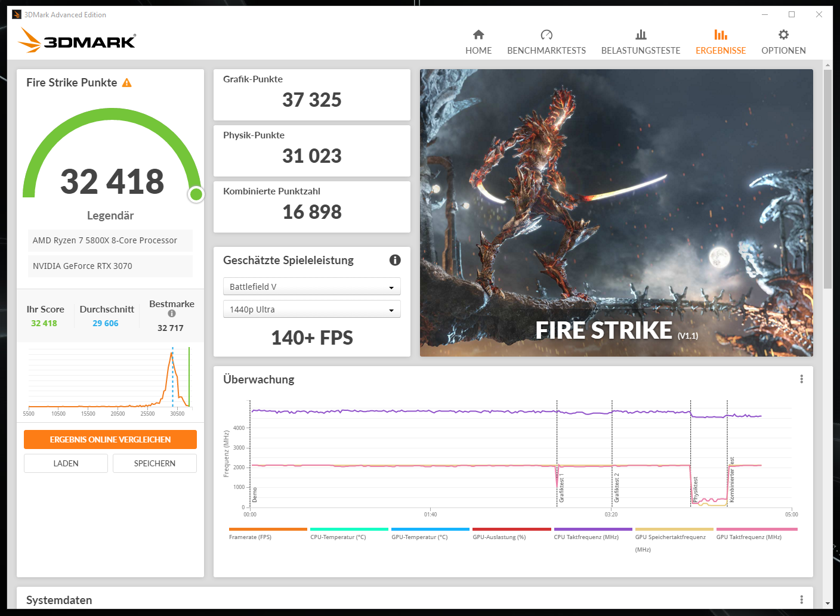Toggle the GPU-Auslastung (%) legend
Viewport: 840px width, 616px height.
[x=512, y=534]
